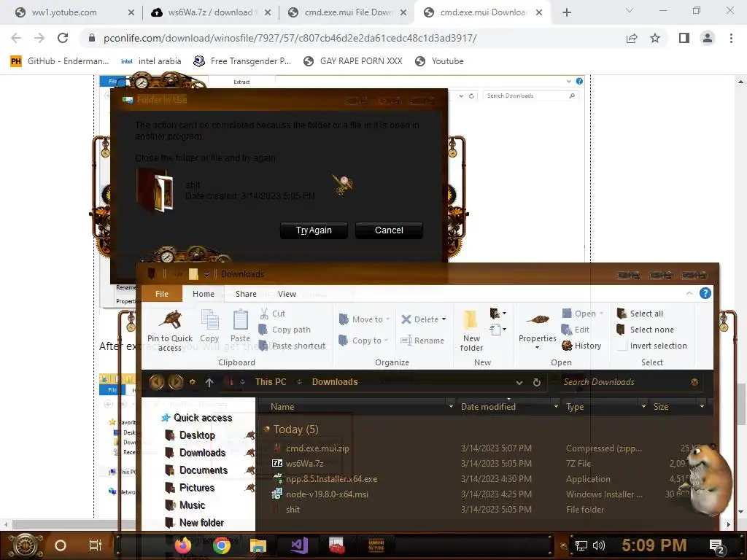Open Visual Studio from the taskbar
The image size is (747, 560).
pyautogui.click(x=299, y=545)
